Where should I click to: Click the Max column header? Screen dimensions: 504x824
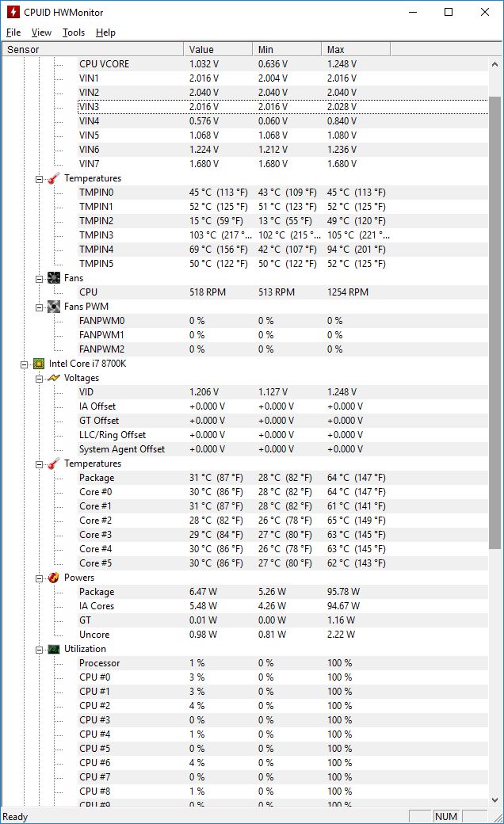click(355, 49)
